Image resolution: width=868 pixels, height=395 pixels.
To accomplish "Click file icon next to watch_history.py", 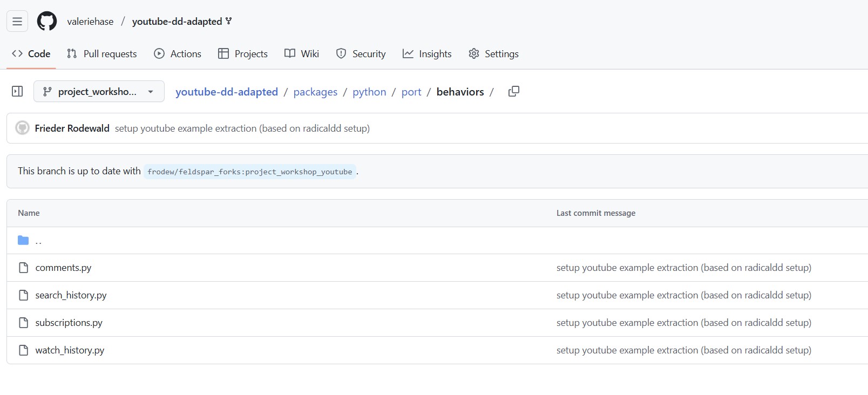I will point(23,350).
